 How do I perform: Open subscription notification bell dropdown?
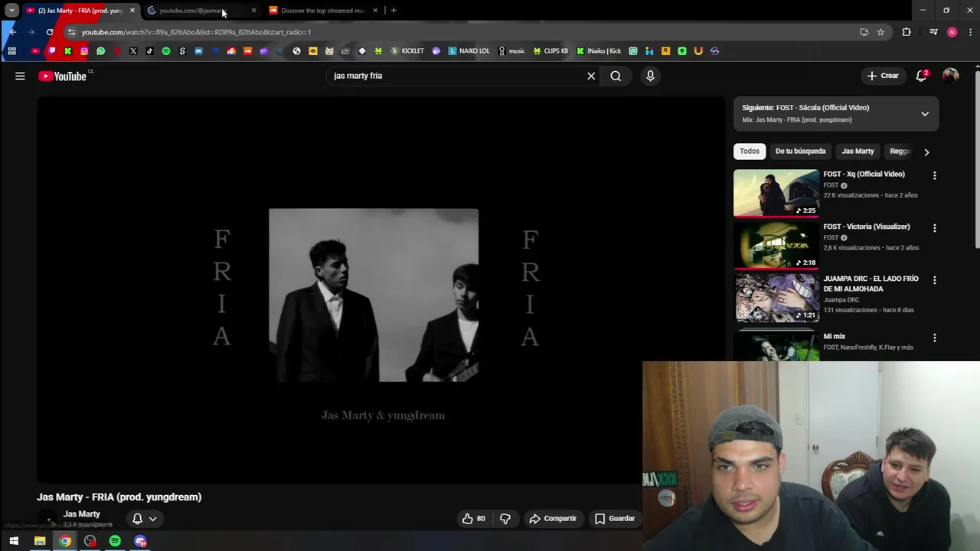144,518
